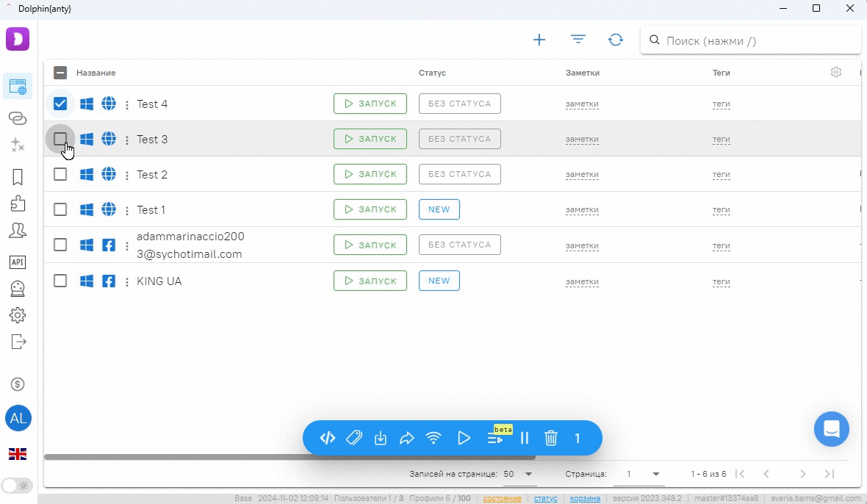Click the Поиск search input field
Viewport: 867px width, 504px height.
757,41
